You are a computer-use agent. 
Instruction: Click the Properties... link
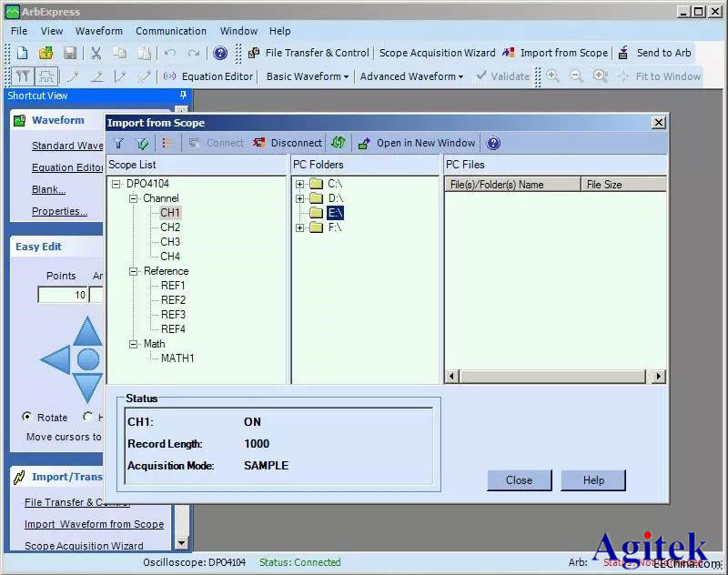(x=59, y=211)
